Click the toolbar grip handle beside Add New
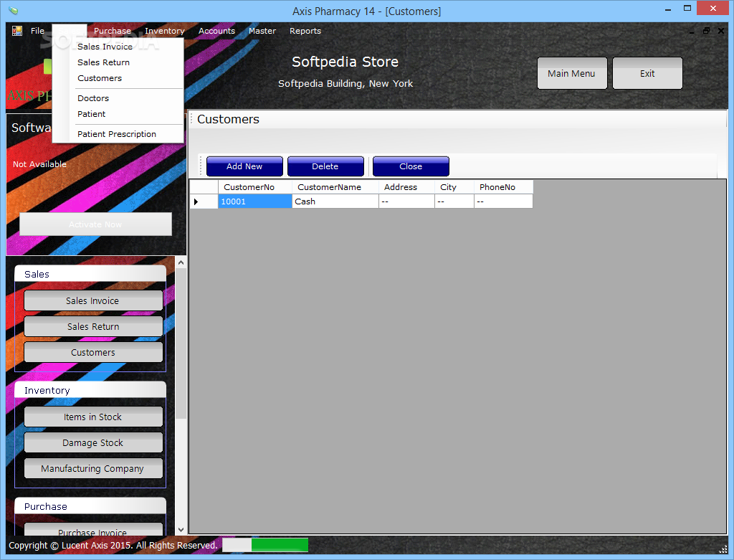 [x=201, y=166]
